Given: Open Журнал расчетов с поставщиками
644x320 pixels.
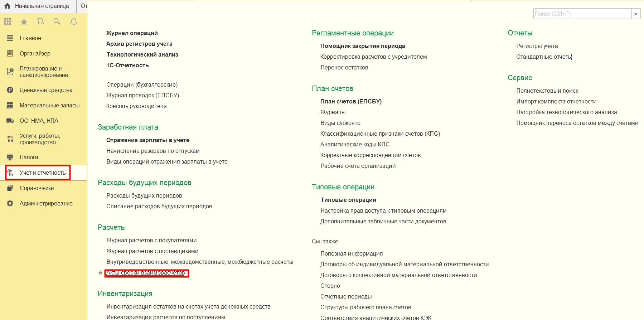Looking at the screenshot, I should 152,251.
